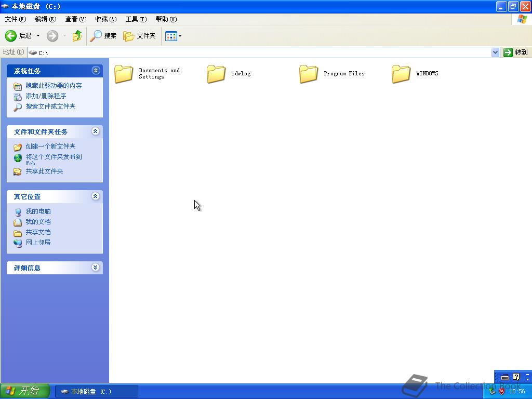Screen dimensions: 532x399
Task: Select the WINDOWS folder icon
Action: [401, 74]
